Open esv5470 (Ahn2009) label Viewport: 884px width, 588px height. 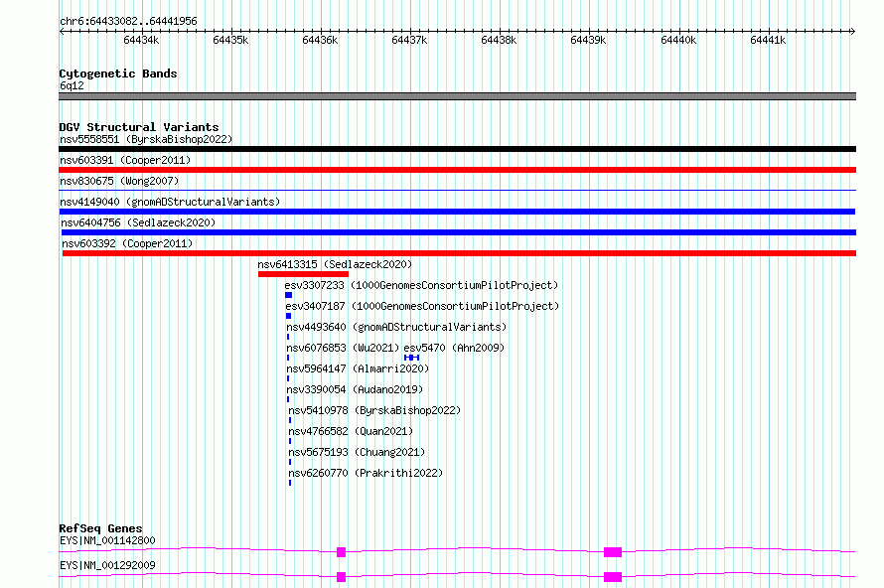[x=454, y=348]
